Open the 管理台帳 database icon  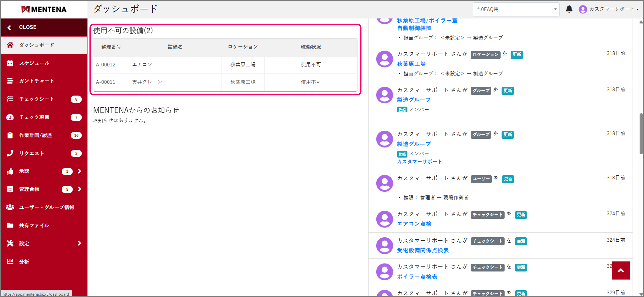10,189
